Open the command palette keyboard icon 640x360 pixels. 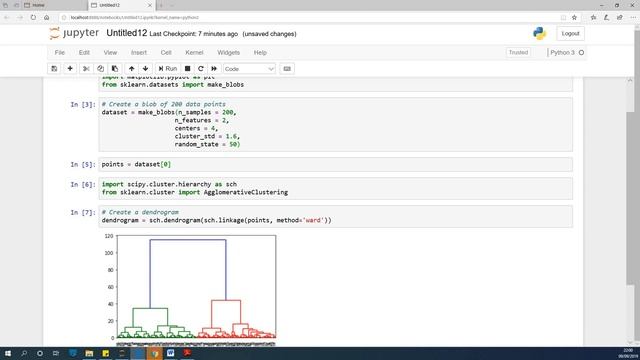click(287, 69)
